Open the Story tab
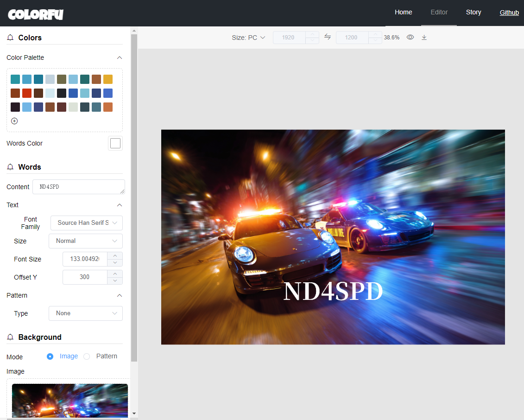The height and width of the screenshot is (420, 524). pyautogui.click(x=473, y=13)
